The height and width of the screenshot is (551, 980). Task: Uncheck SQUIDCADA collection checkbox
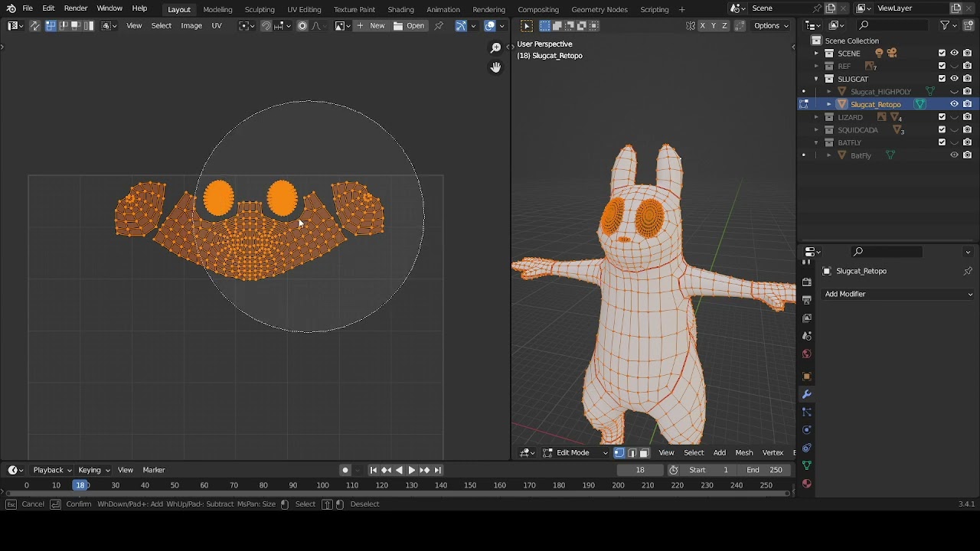point(942,129)
